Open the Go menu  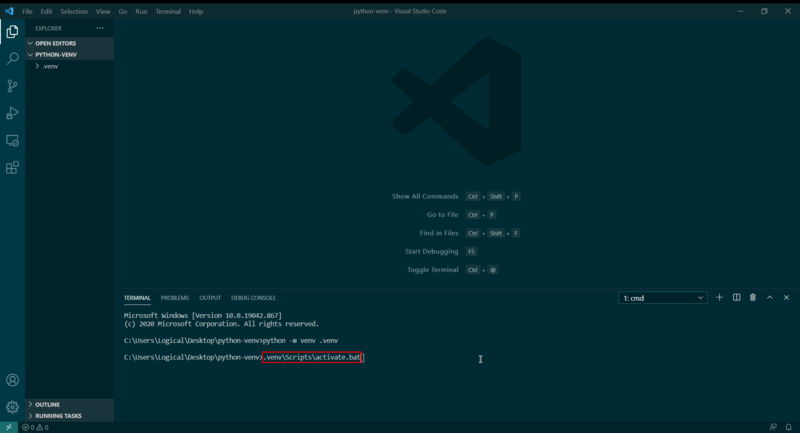click(x=122, y=11)
